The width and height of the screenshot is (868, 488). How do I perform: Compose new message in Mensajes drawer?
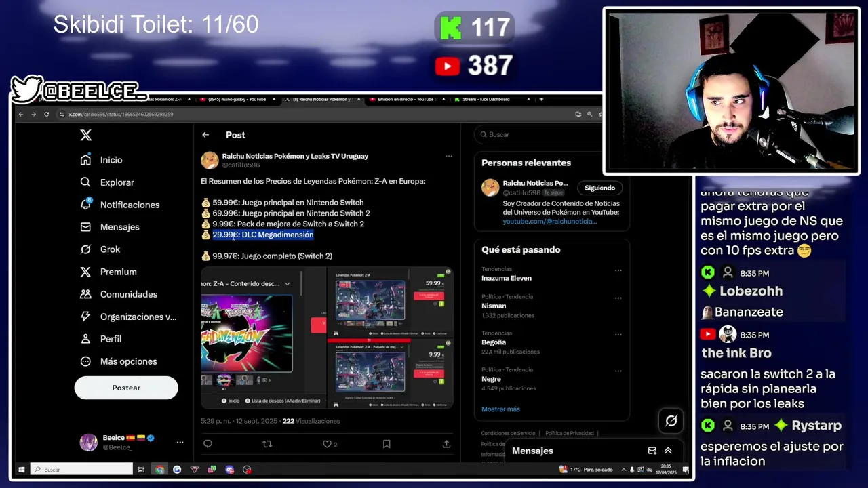coord(652,451)
